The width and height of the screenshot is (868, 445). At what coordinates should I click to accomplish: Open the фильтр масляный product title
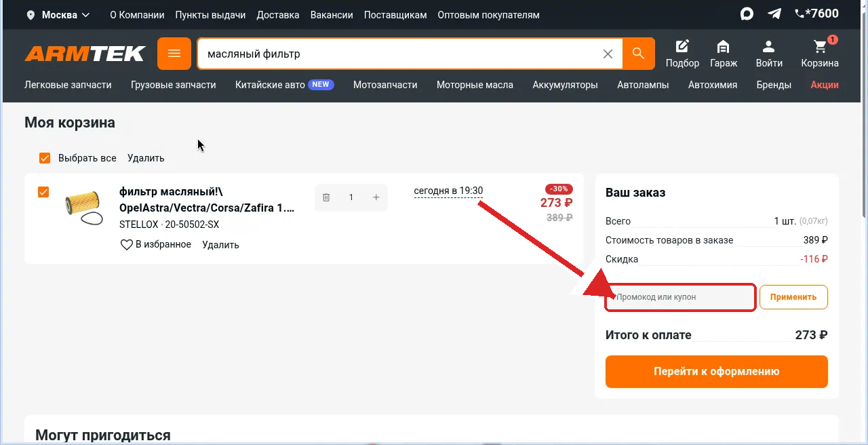tap(207, 200)
